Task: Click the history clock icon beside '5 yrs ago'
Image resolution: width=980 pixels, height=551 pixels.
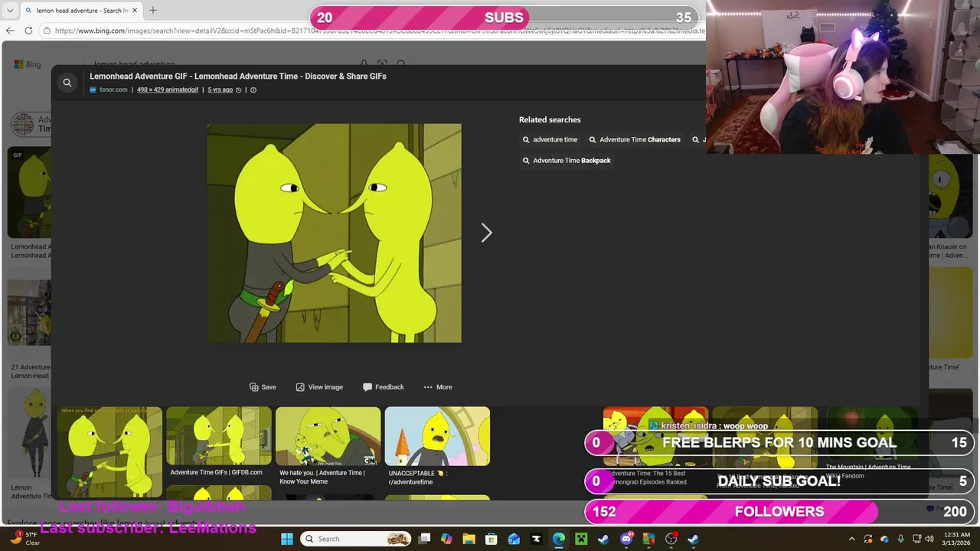Action: coord(239,90)
